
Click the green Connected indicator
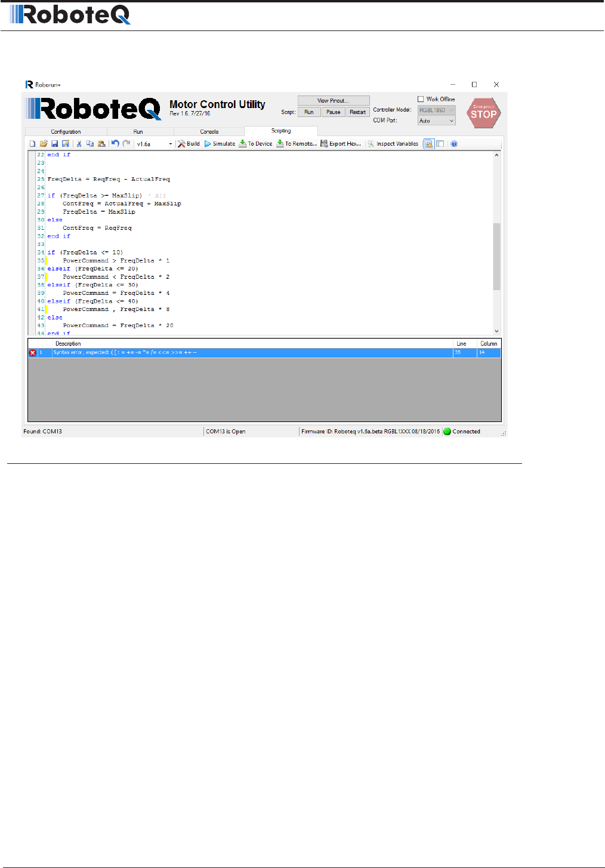point(447,432)
